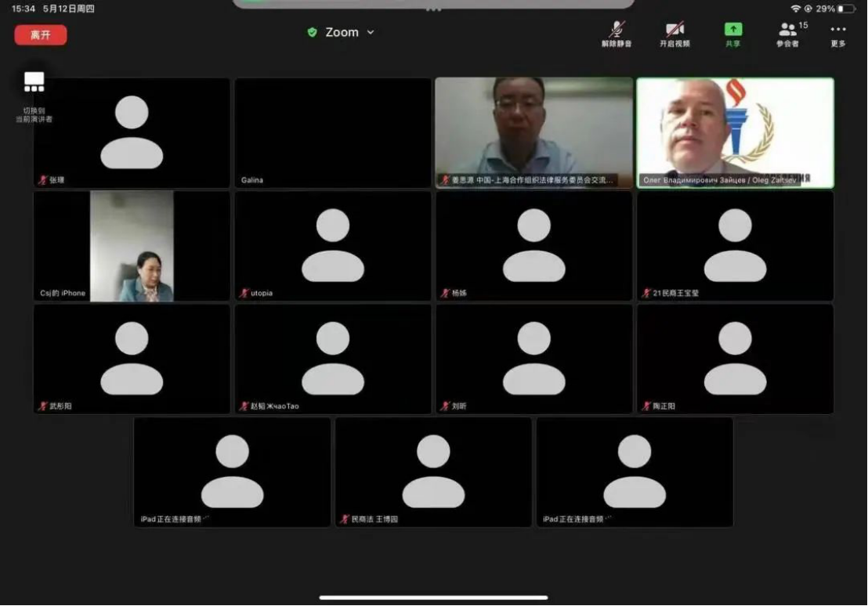
Task: Select the Csj的 iPhone video tile
Action: pos(132,246)
